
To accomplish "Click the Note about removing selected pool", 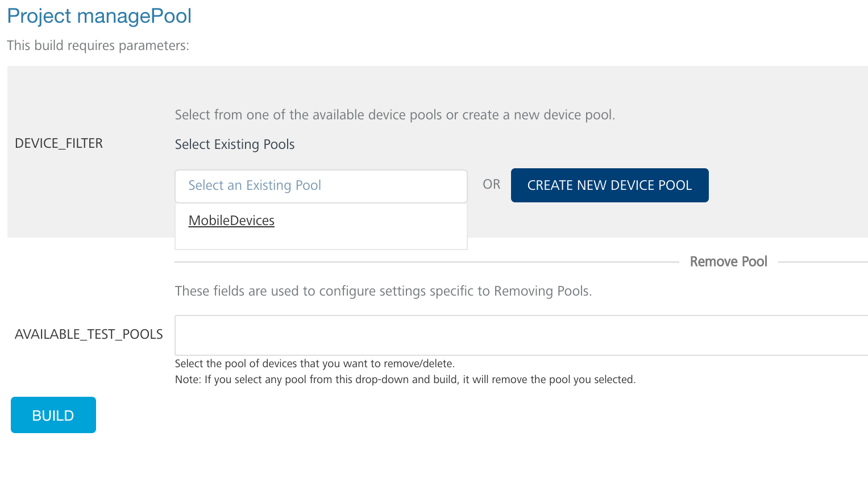I will (x=405, y=380).
